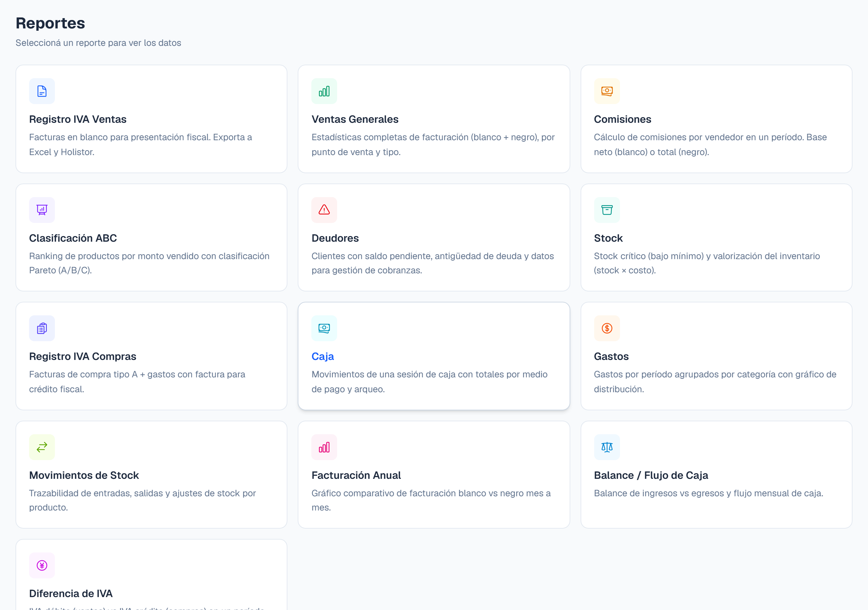
Task: Open the Balance / Flujo de Caja title
Action: (651, 475)
